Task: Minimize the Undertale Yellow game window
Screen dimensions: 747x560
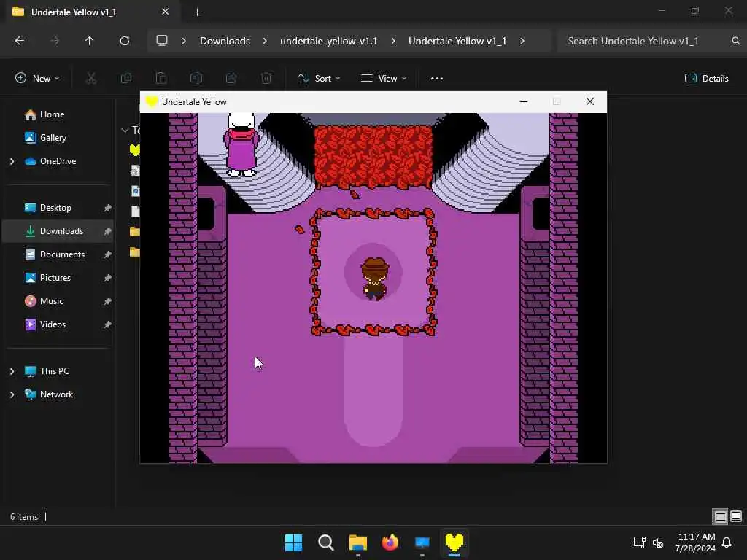Action: click(524, 101)
